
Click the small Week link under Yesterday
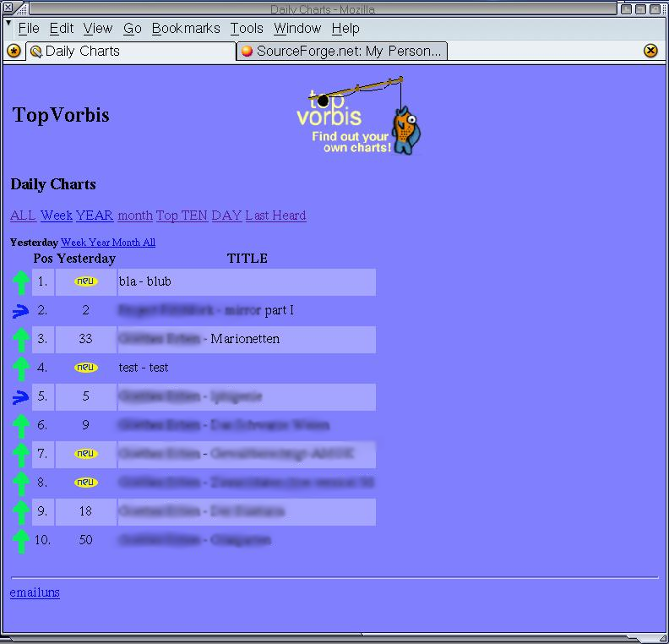click(x=73, y=243)
